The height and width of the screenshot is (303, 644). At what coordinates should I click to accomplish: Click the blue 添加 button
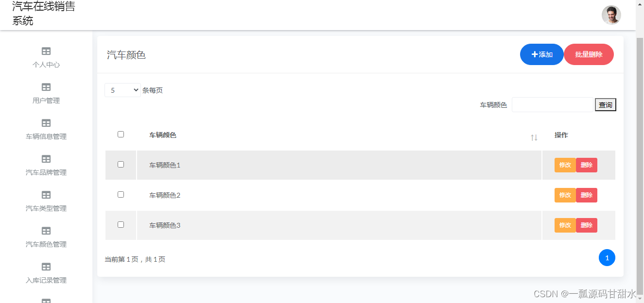click(x=542, y=54)
